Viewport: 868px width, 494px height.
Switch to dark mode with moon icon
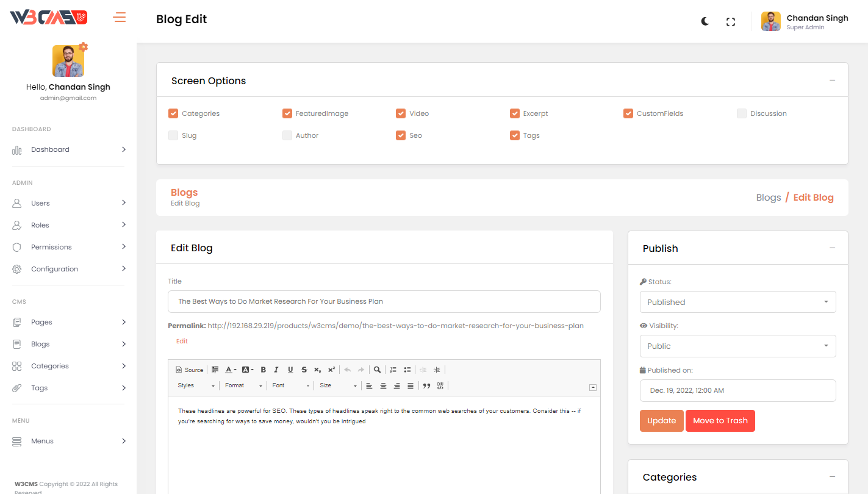705,21
